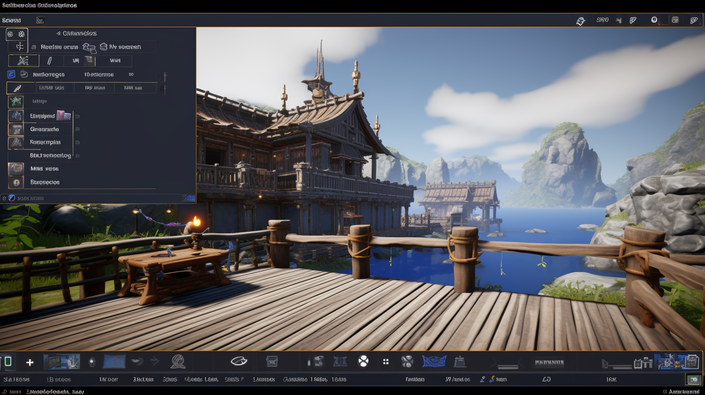
Task: Click the four-dot grid icon in bottom toolbar
Action: (386, 361)
